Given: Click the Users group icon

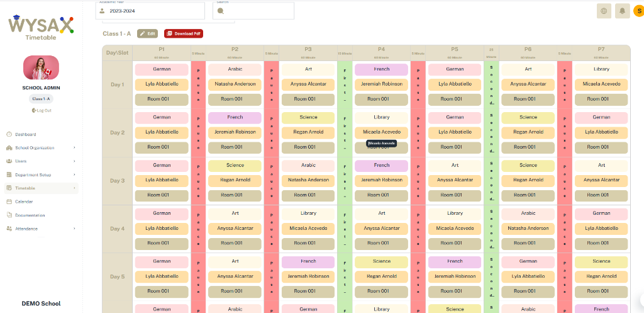Looking at the screenshot, I should (x=9, y=161).
